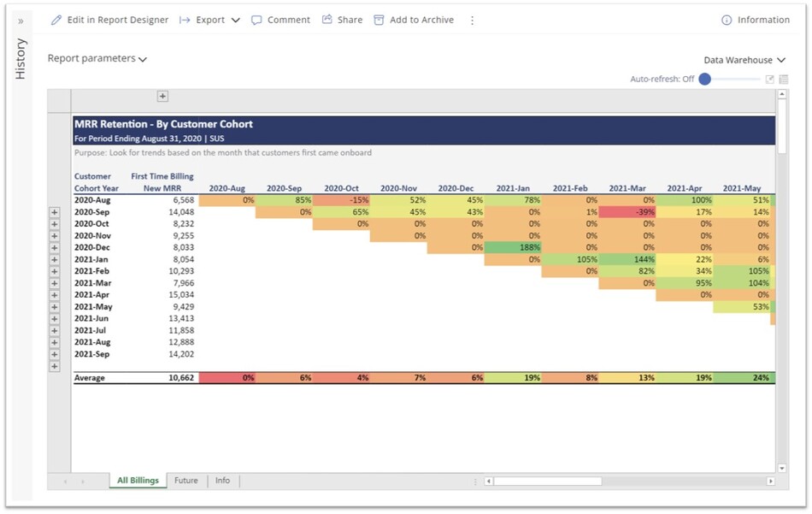The width and height of the screenshot is (812, 514).
Task: Click the Add to Archive icon
Action: [x=379, y=20]
